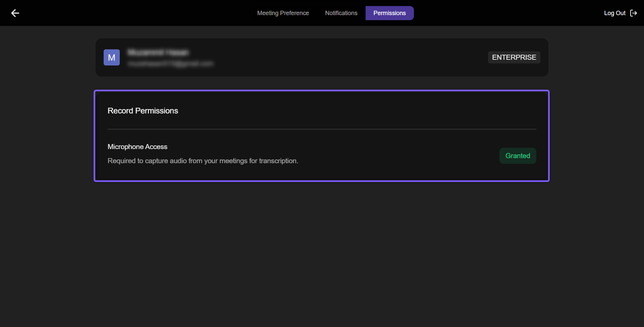The image size is (644, 327).
Task: Click the 'Required to capture audio' description
Action: (x=203, y=161)
